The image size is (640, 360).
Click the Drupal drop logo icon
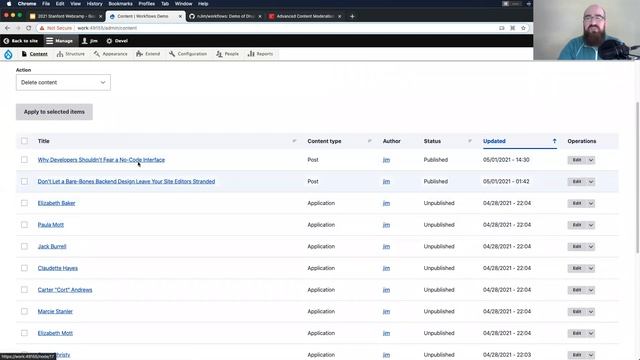[x=8, y=54]
